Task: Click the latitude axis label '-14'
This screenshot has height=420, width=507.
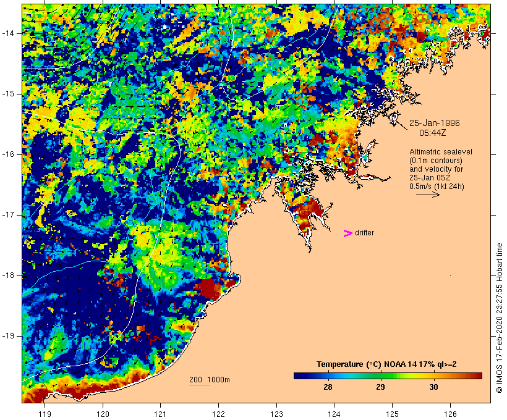Action: (8, 33)
